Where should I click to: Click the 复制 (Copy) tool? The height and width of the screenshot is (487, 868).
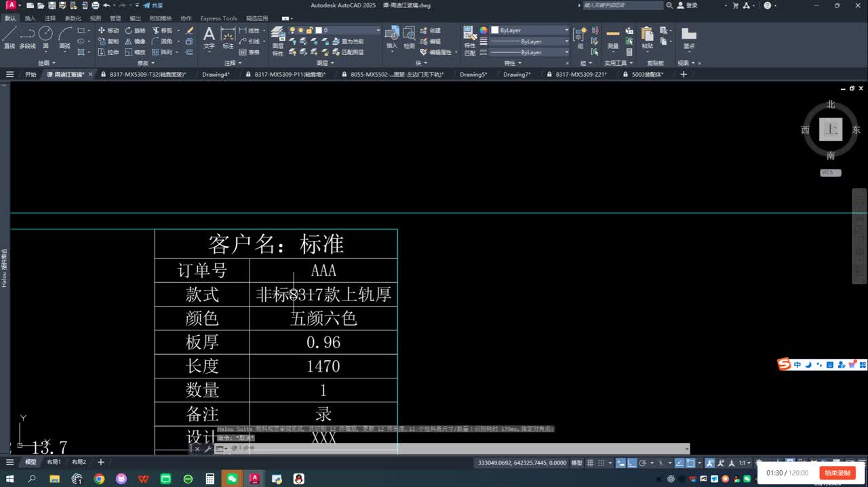(x=108, y=41)
